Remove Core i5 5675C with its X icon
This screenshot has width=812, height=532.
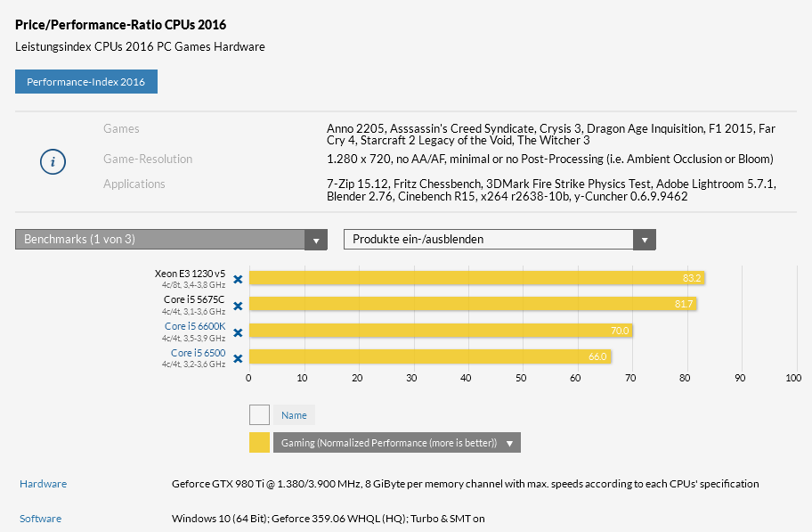(238, 306)
